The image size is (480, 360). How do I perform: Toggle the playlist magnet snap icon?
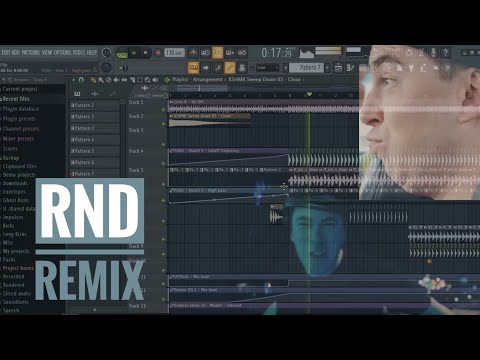[x=81, y=80]
